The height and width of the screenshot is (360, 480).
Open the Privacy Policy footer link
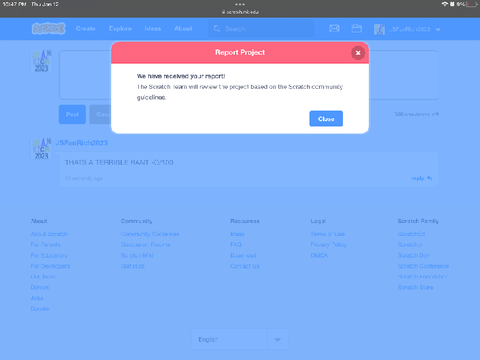tap(329, 245)
